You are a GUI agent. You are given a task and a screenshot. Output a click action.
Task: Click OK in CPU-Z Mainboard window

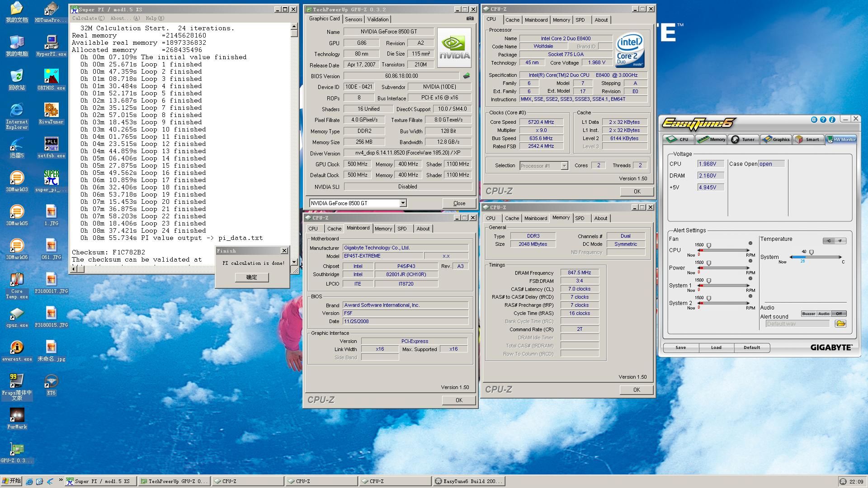point(459,400)
